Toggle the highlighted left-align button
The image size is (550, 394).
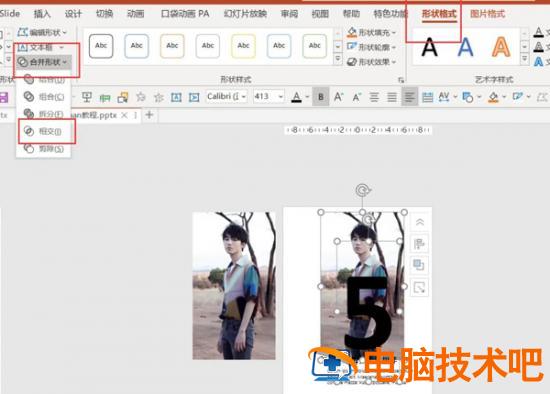409,97
